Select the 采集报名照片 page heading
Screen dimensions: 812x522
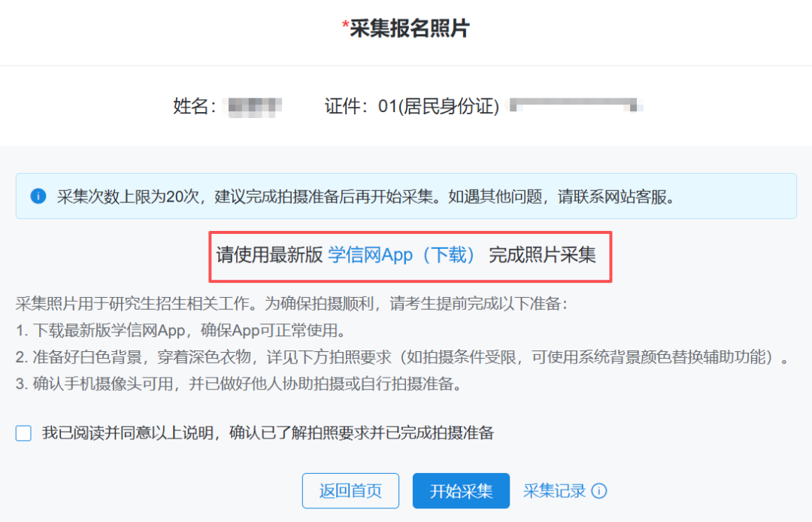(406, 28)
